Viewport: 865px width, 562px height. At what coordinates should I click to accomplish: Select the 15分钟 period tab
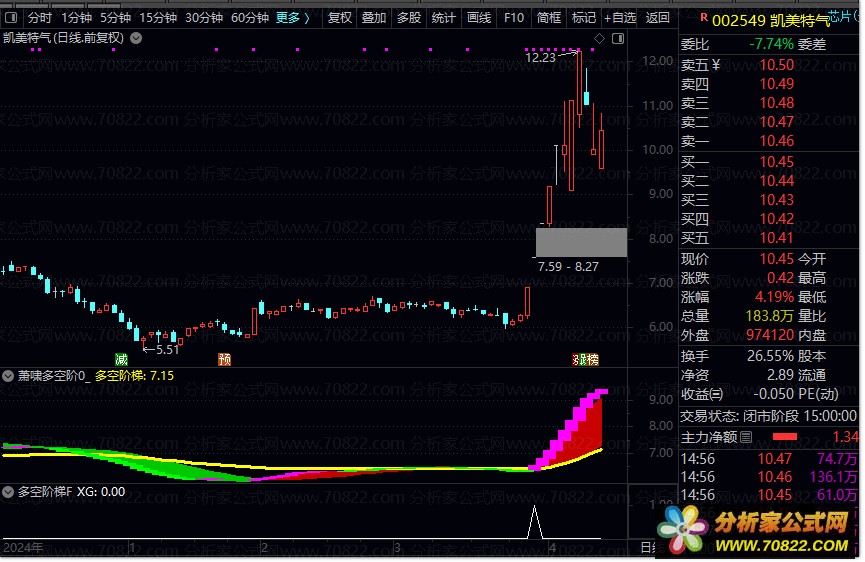(x=158, y=18)
